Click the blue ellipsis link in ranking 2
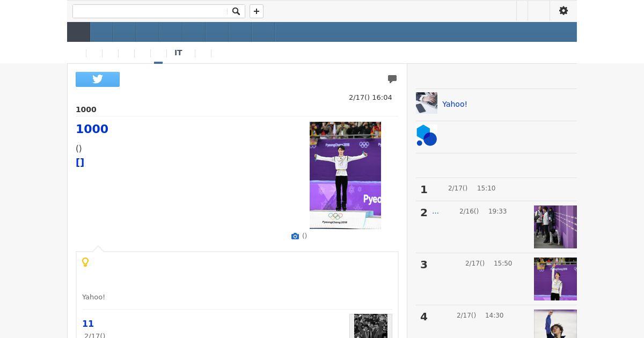 (x=435, y=211)
